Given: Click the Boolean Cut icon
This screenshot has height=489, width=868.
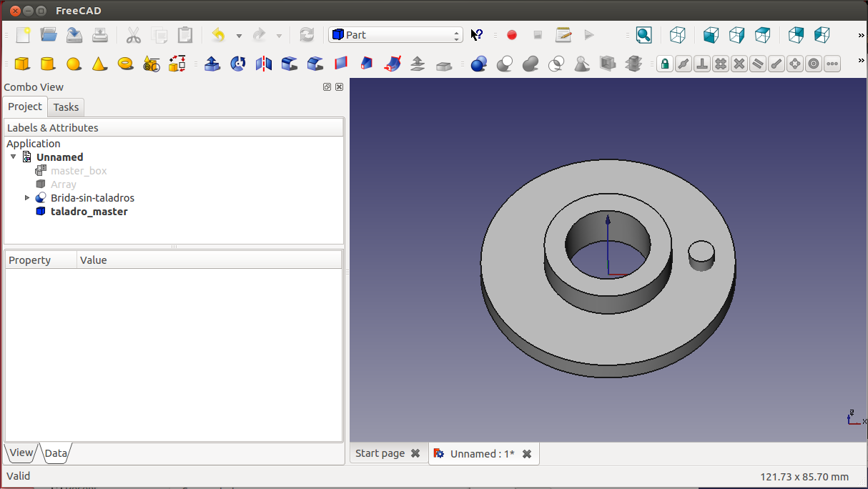Looking at the screenshot, I should pyautogui.click(x=505, y=64).
